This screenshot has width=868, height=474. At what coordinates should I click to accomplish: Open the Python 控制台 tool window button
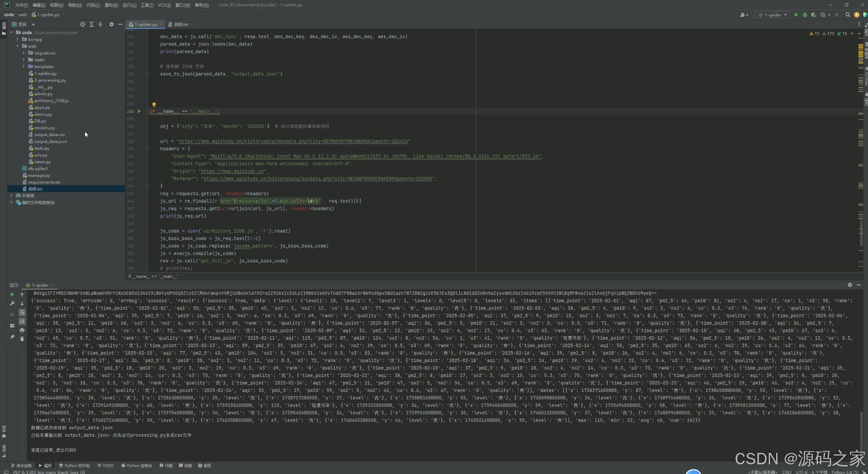(x=137, y=466)
